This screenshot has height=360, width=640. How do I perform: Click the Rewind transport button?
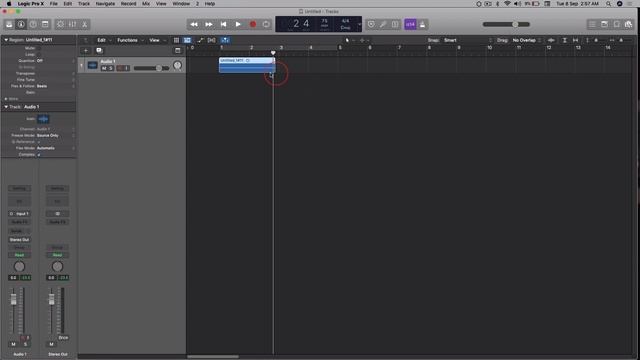[194, 24]
